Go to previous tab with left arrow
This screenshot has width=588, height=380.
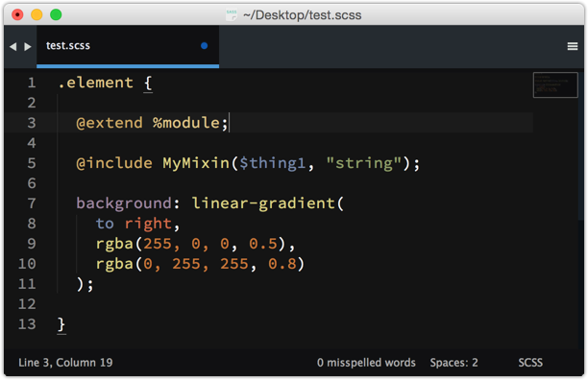click(x=13, y=46)
